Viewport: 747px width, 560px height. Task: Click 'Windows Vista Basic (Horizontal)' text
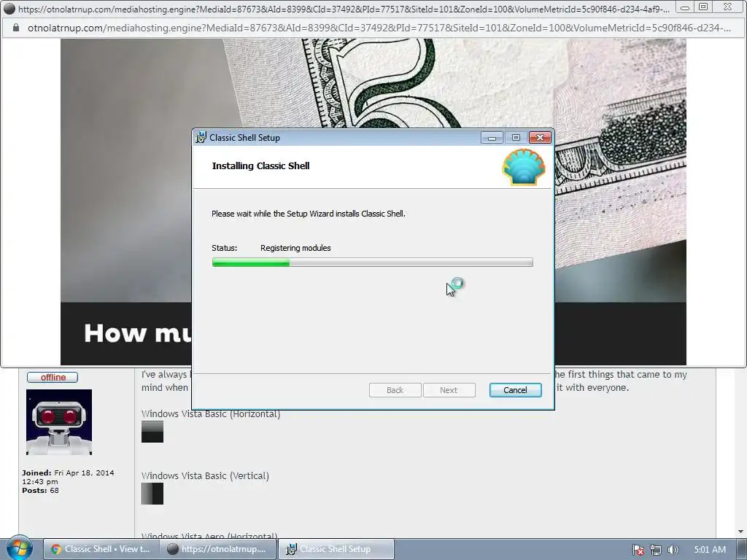point(211,414)
